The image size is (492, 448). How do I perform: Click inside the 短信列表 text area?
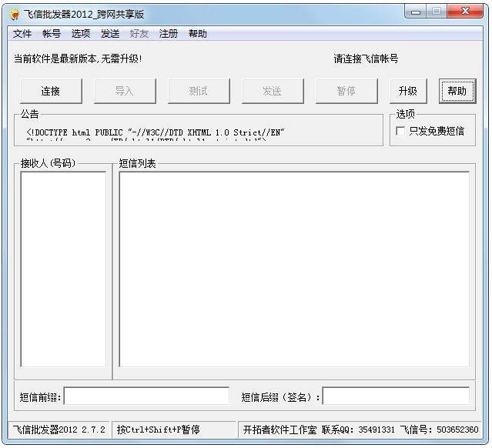tap(294, 269)
